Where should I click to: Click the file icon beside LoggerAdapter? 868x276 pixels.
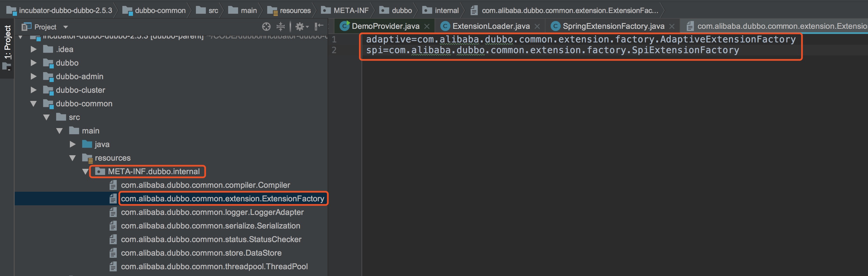tap(113, 212)
